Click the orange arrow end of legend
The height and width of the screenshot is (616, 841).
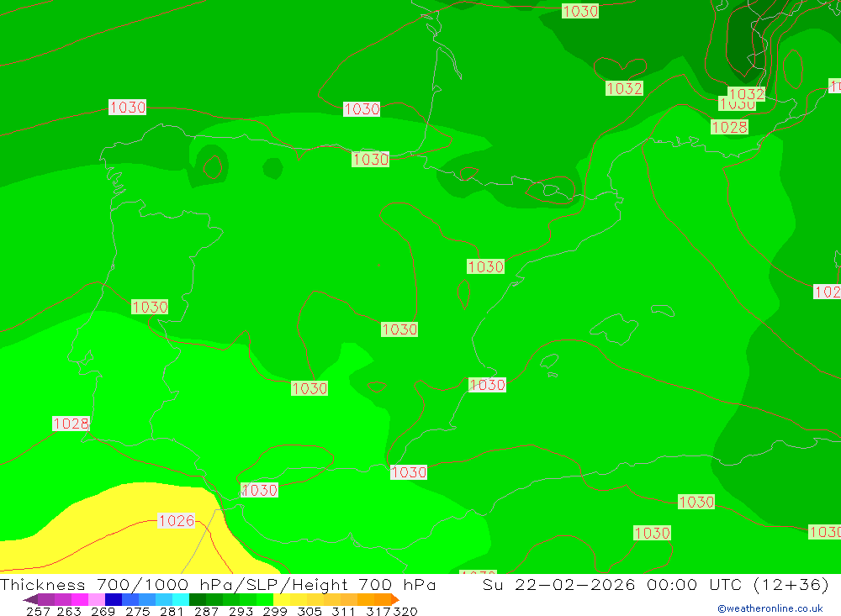[x=395, y=599]
